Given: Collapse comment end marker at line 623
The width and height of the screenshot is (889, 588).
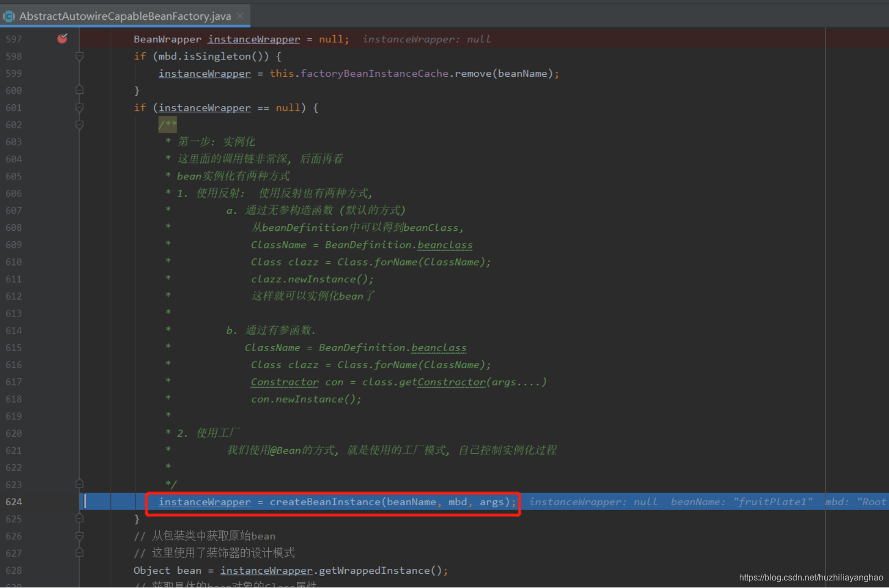Looking at the screenshot, I should tap(79, 484).
